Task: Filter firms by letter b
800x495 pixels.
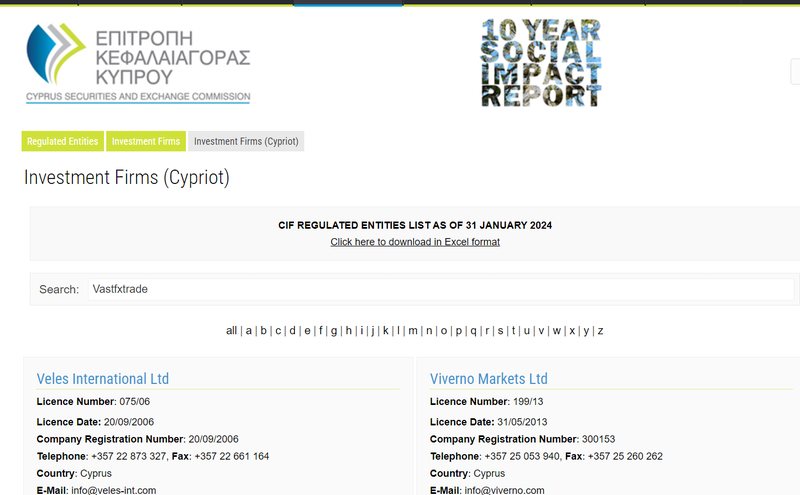Action: coord(263,331)
